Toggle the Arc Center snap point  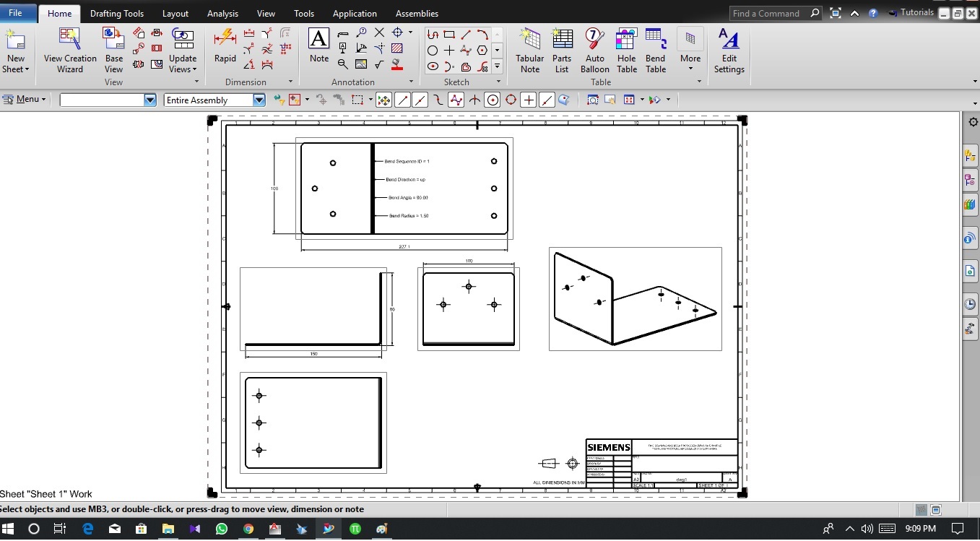pos(493,100)
